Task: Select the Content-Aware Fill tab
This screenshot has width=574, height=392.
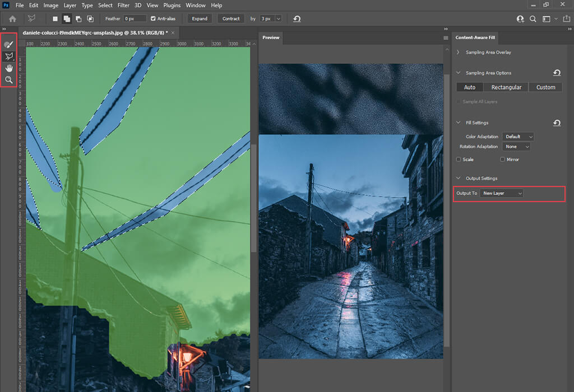Action: [x=475, y=38]
